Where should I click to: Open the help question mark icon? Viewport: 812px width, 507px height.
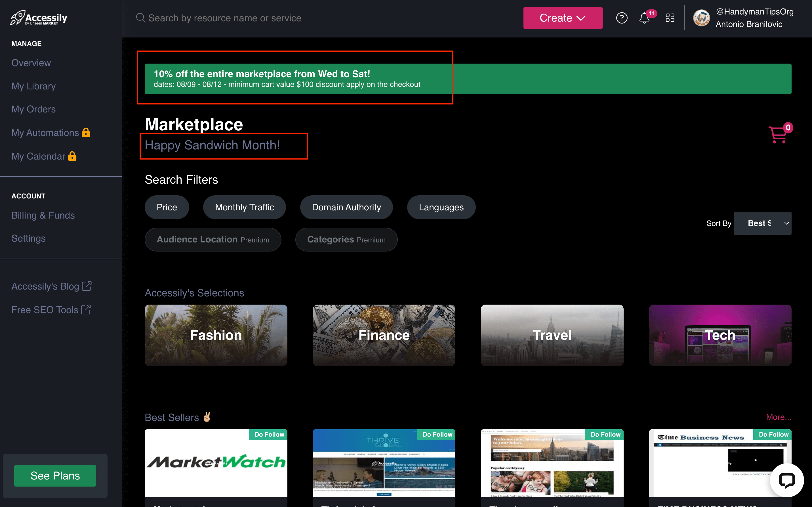(622, 18)
